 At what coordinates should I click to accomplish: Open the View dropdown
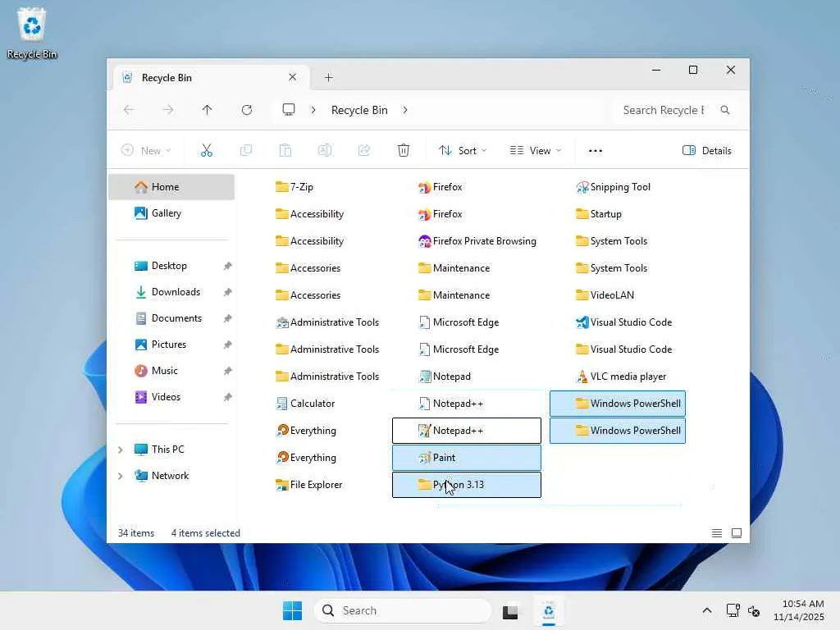click(535, 151)
